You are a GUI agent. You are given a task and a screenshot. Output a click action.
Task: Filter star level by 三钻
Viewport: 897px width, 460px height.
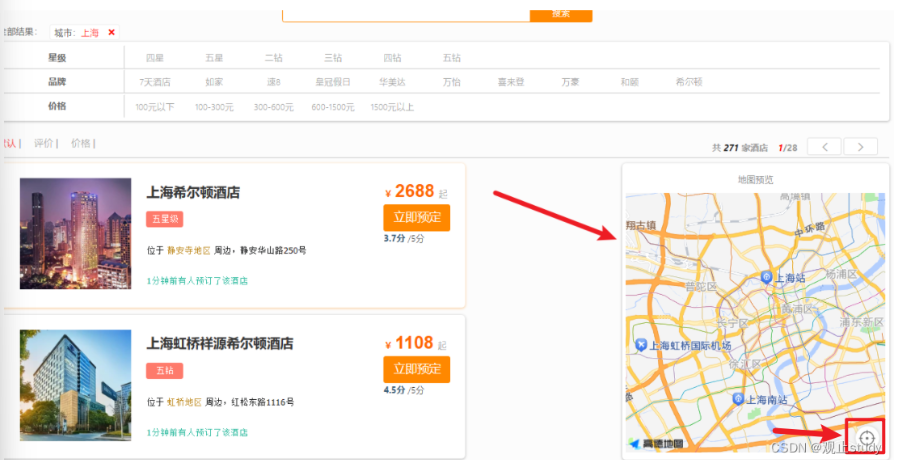333,58
